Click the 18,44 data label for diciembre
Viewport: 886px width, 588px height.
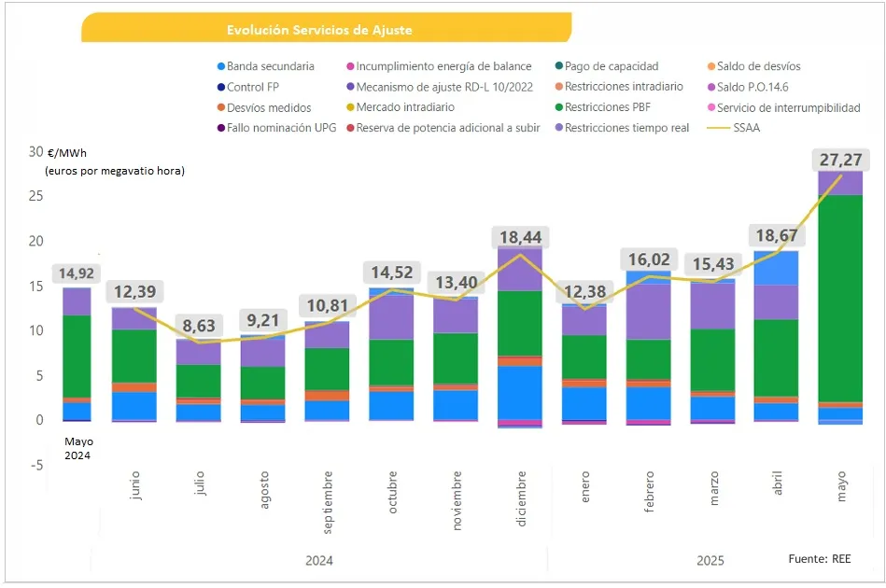coord(520,237)
